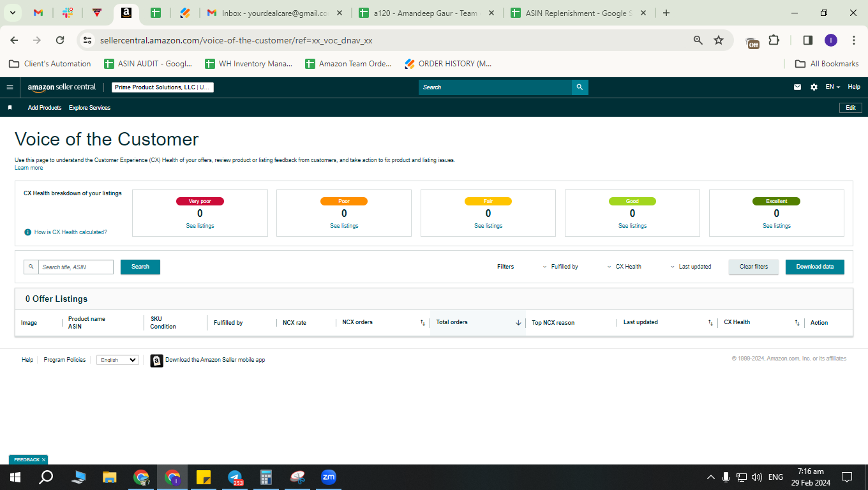Image resolution: width=868 pixels, height=490 pixels.
Task: Open Chrome tab search chevron
Action: 13,13
